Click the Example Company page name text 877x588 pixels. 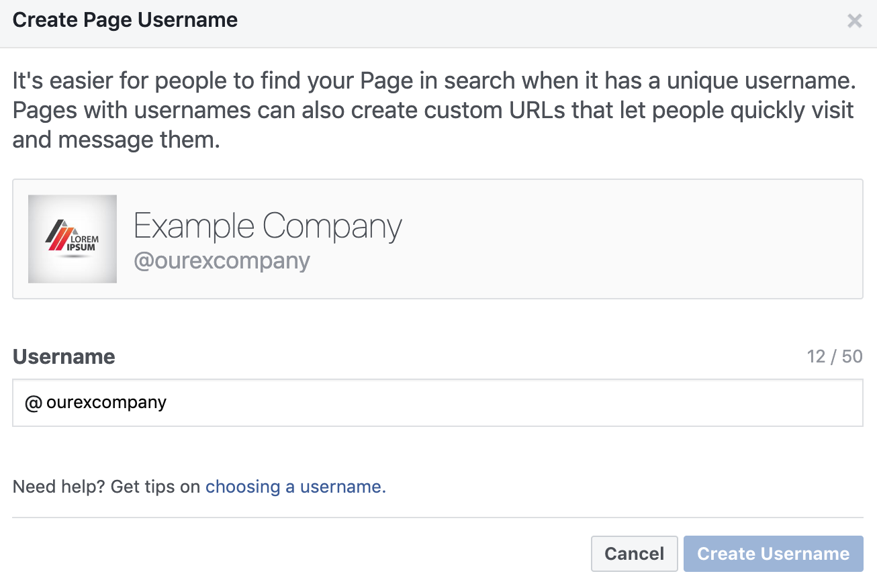267,226
